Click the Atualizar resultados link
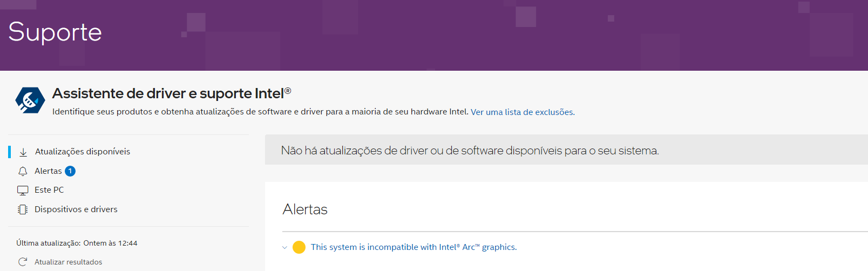This screenshot has height=271, width=868. coord(69,262)
